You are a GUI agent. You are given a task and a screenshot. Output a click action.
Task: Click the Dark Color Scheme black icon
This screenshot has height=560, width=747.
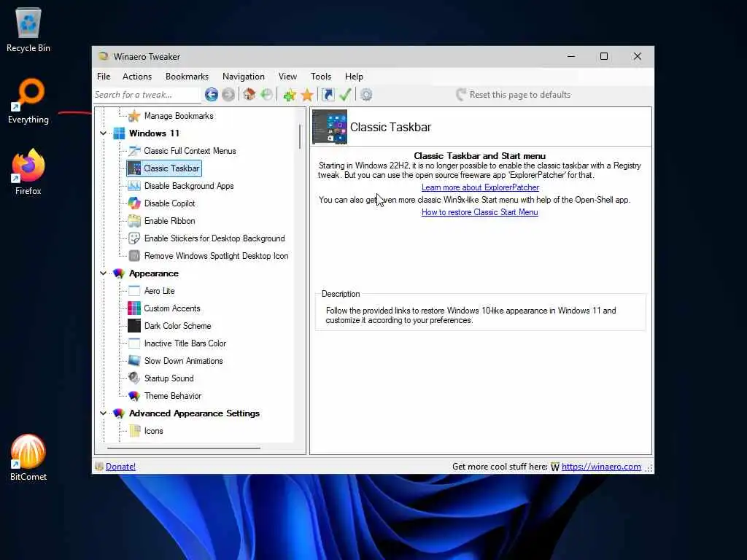[134, 326]
